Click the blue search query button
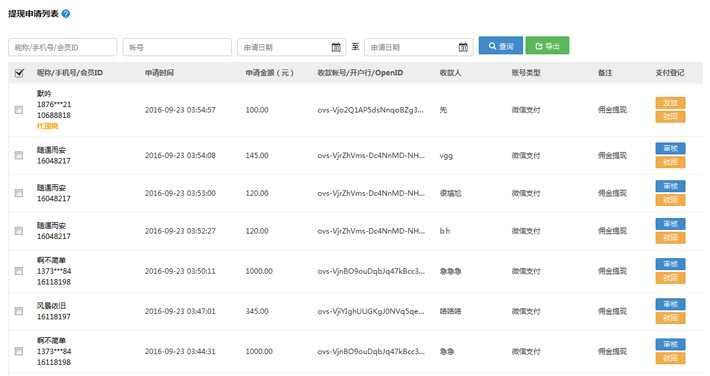The height and width of the screenshot is (376, 710). tap(500, 46)
